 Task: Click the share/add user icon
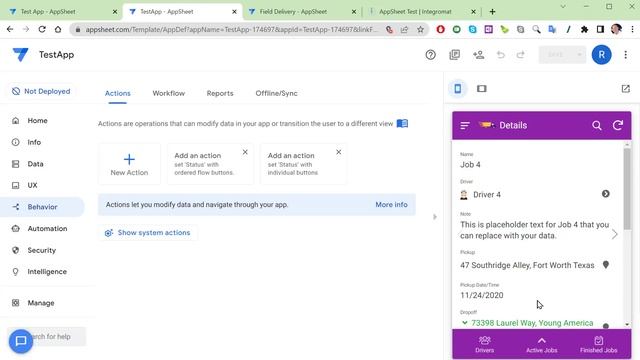(478, 55)
